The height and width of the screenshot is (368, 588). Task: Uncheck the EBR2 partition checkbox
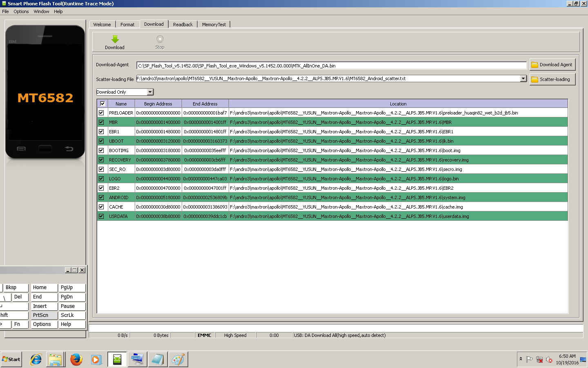pyautogui.click(x=101, y=188)
